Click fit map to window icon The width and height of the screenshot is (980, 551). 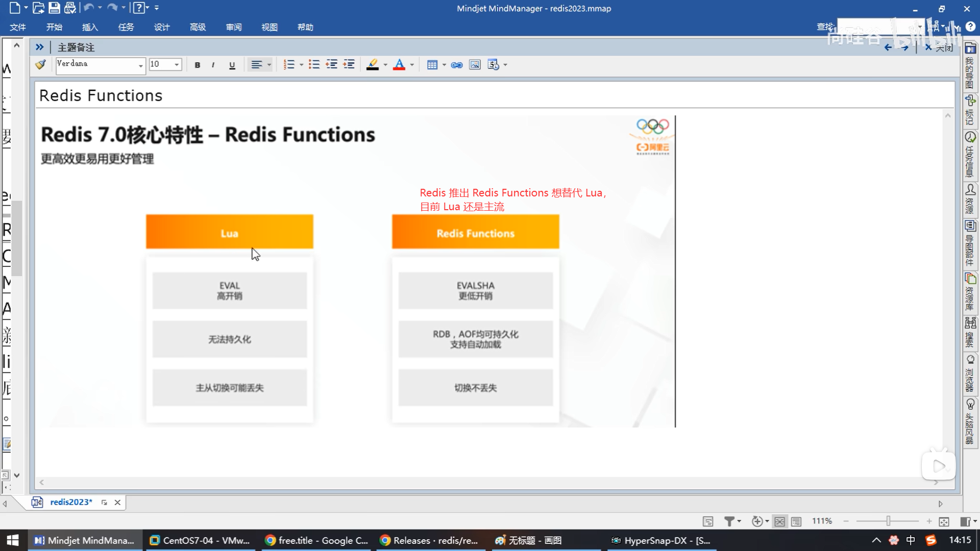coord(944,521)
